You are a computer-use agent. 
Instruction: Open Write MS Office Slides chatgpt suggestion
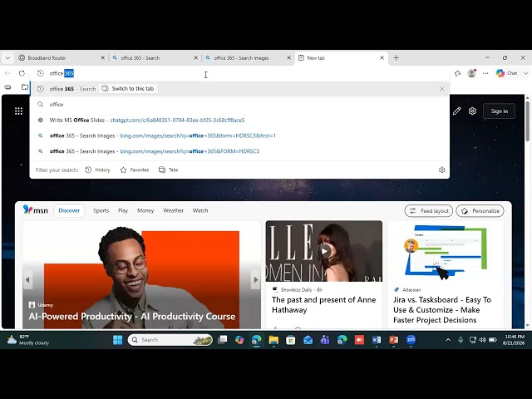239,120
